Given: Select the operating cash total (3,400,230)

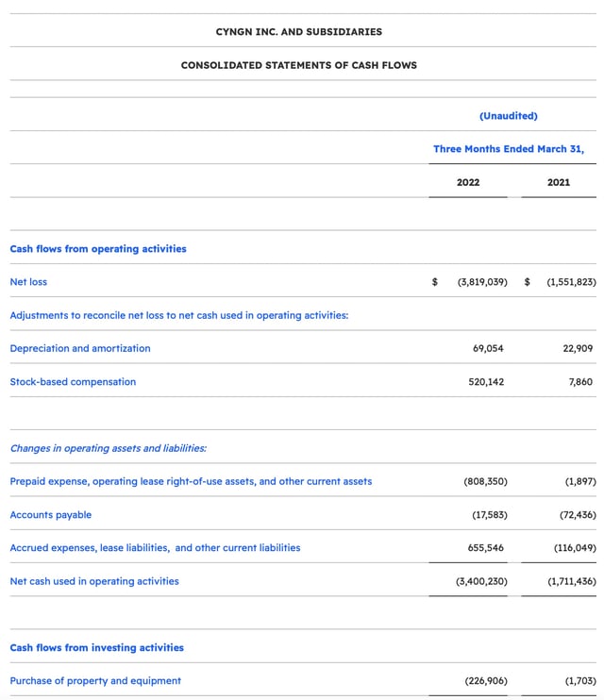Looking at the screenshot, I should tap(481, 581).
